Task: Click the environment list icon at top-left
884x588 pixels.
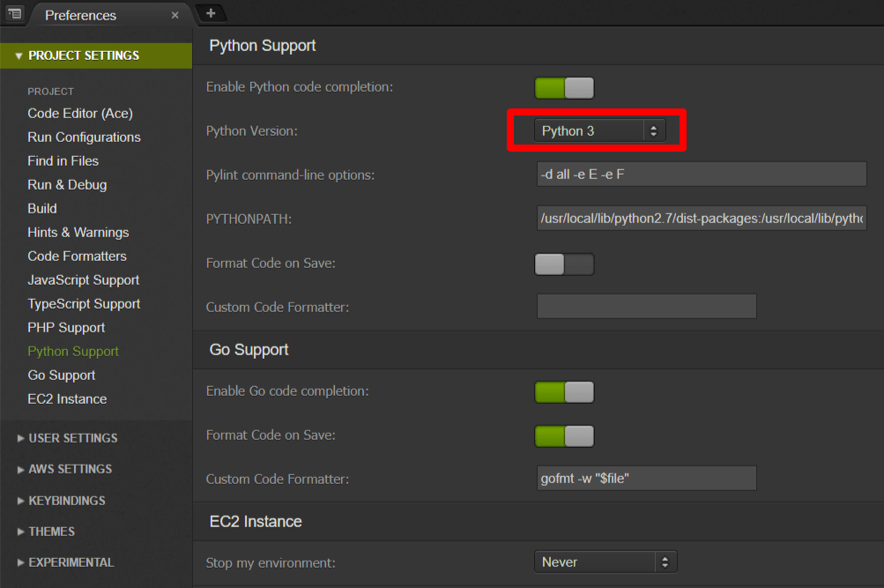Action: click(x=13, y=14)
